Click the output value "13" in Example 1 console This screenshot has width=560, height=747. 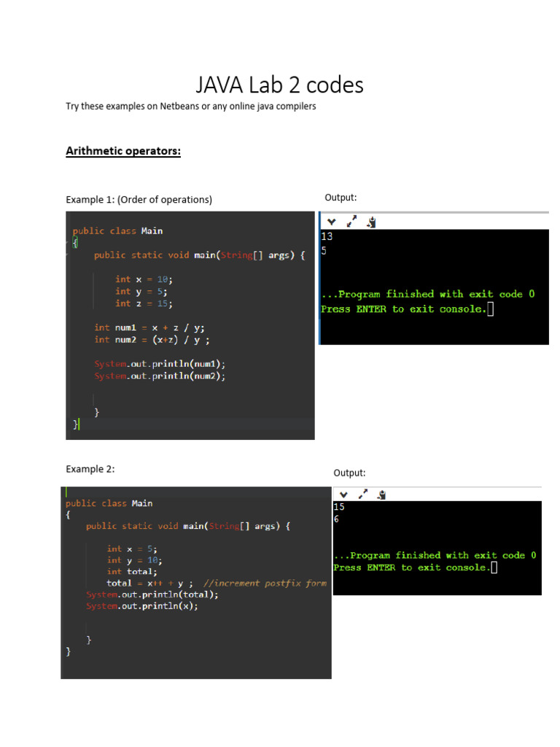[327, 236]
